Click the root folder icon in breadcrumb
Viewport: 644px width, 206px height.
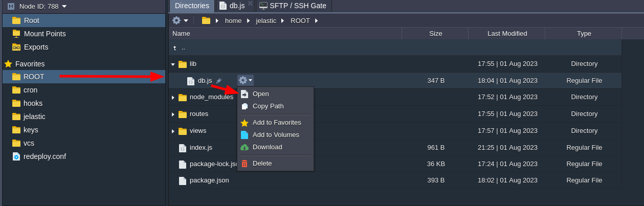tap(206, 20)
